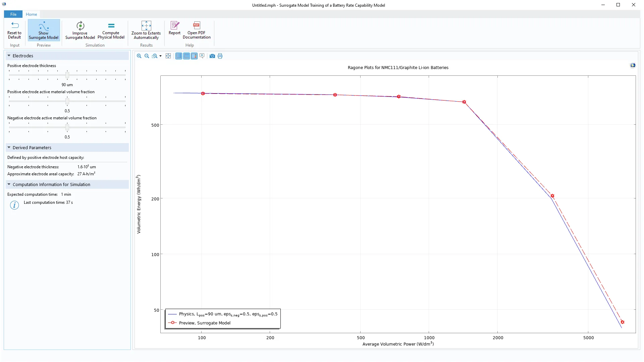Screen dimensions: 644x362
Task: Switch to the Home tab
Action: click(x=31, y=14)
